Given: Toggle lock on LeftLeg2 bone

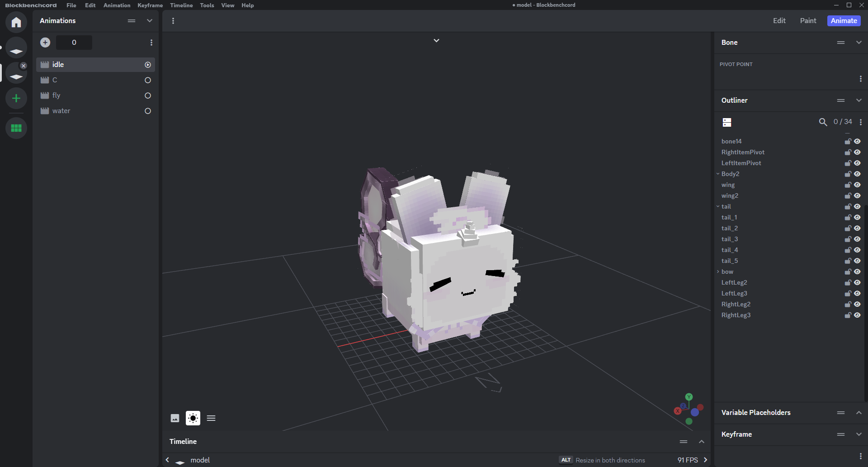Looking at the screenshot, I should click(x=848, y=283).
